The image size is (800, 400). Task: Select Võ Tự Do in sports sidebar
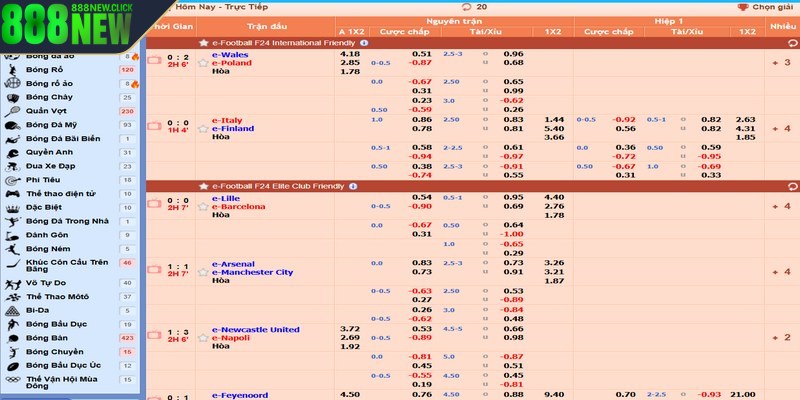tap(46, 283)
